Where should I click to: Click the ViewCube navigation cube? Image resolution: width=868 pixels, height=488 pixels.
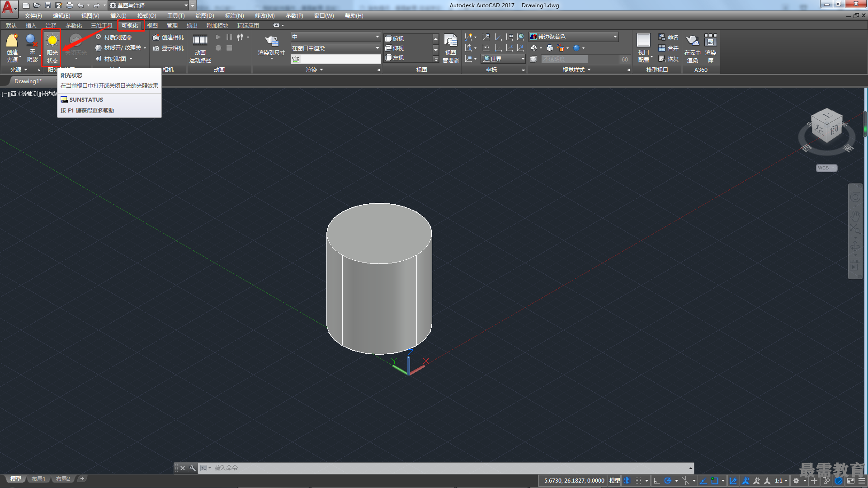(827, 126)
